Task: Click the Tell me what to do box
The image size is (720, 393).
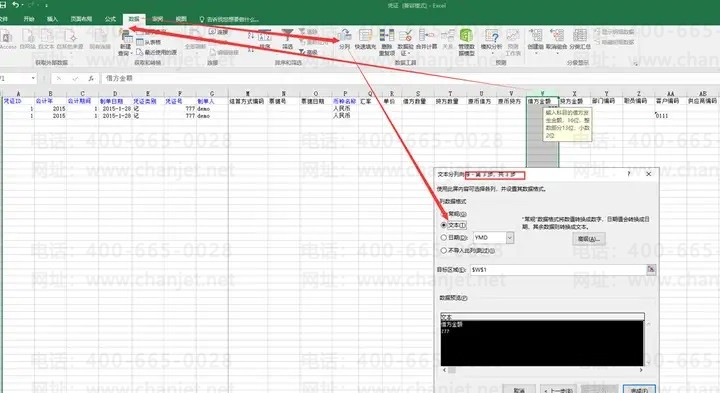Action: coord(229,19)
